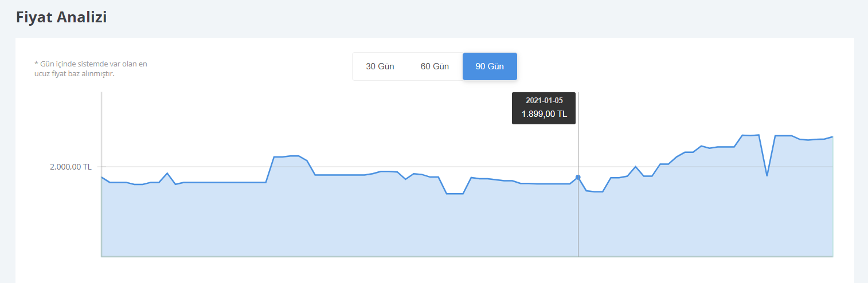Switch to the 30 Gün range

pos(380,66)
